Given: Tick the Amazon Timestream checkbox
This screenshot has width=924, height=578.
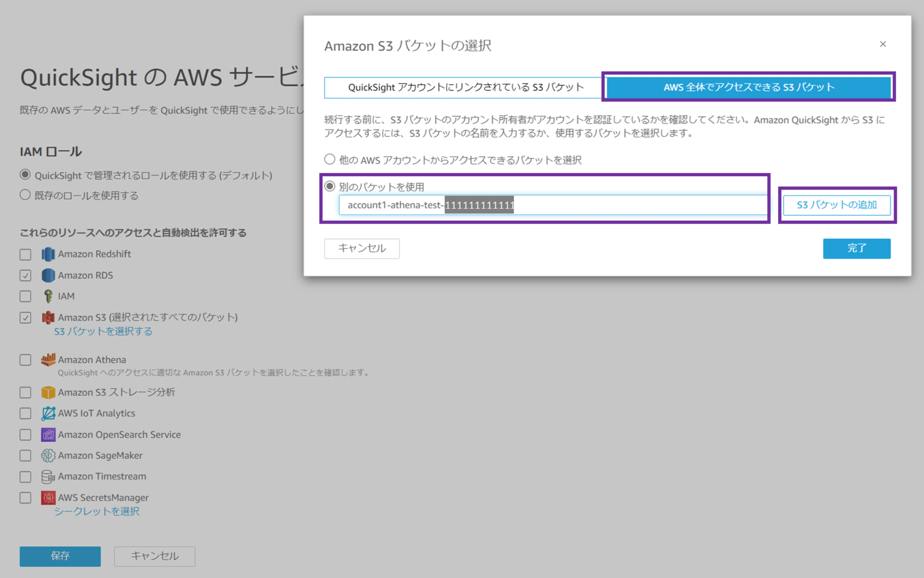Looking at the screenshot, I should coord(25,477).
